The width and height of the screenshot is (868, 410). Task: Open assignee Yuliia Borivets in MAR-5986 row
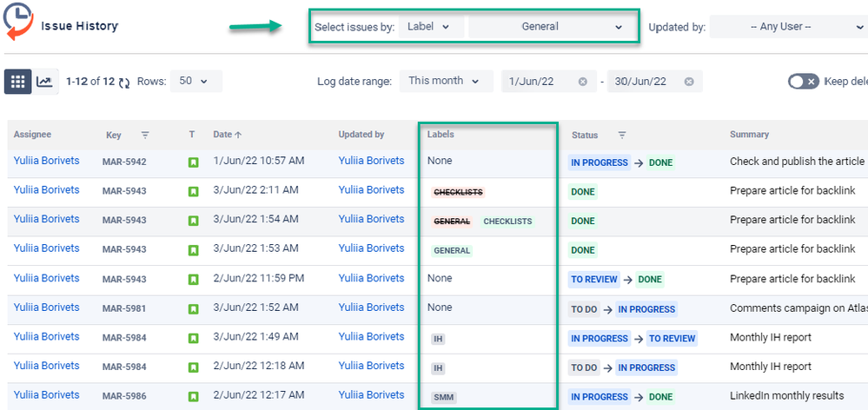click(47, 395)
